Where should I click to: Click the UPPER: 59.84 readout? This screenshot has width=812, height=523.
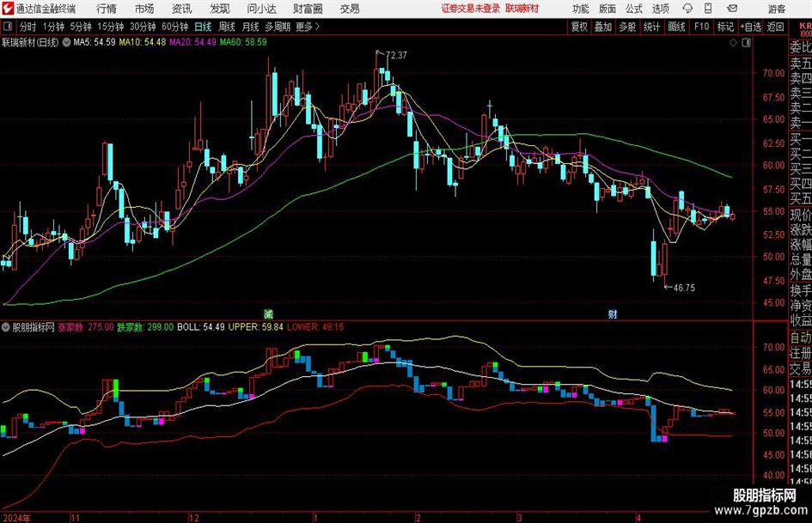pyautogui.click(x=256, y=327)
